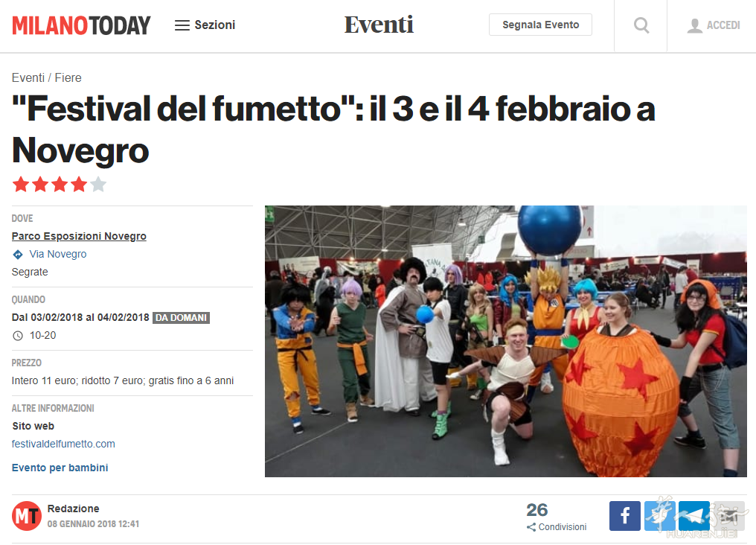Click the MT Redazione author avatar
The width and height of the screenshot is (756, 545).
pos(27,515)
